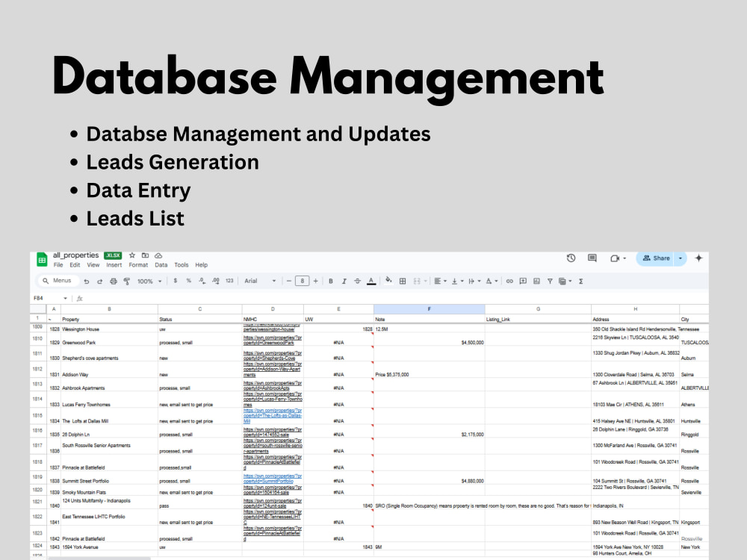Open the File menu

pos(58,265)
